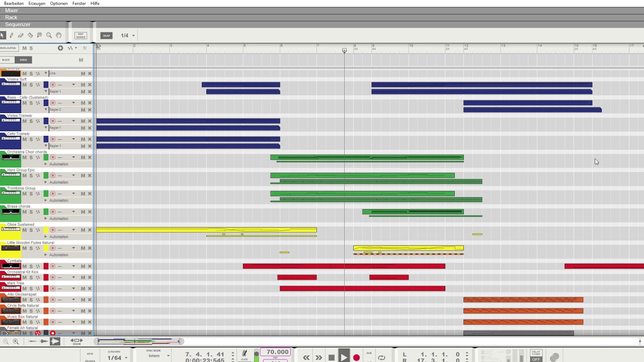
Task: Mute the Trombone Group track
Action: 24,194
